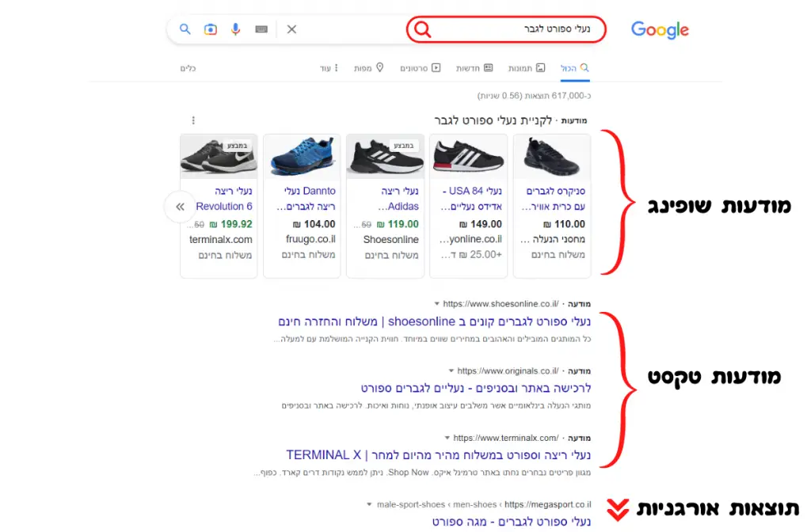Open the on-screen keyboard icon
The height and width of the screenshot is (532, 811).
pos(261,29)
